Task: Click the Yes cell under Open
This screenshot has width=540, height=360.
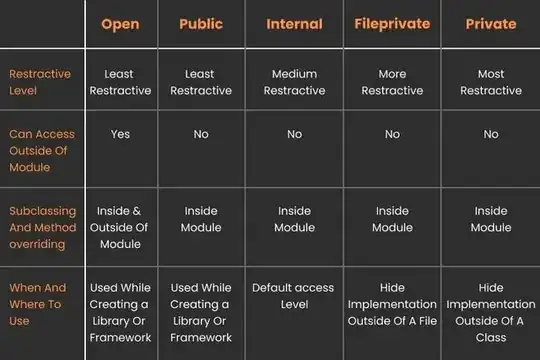Action: pos(120,134)
